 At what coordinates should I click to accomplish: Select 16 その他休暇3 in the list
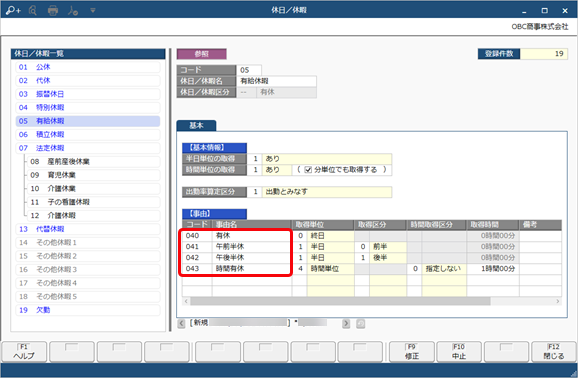pos(88,270)
